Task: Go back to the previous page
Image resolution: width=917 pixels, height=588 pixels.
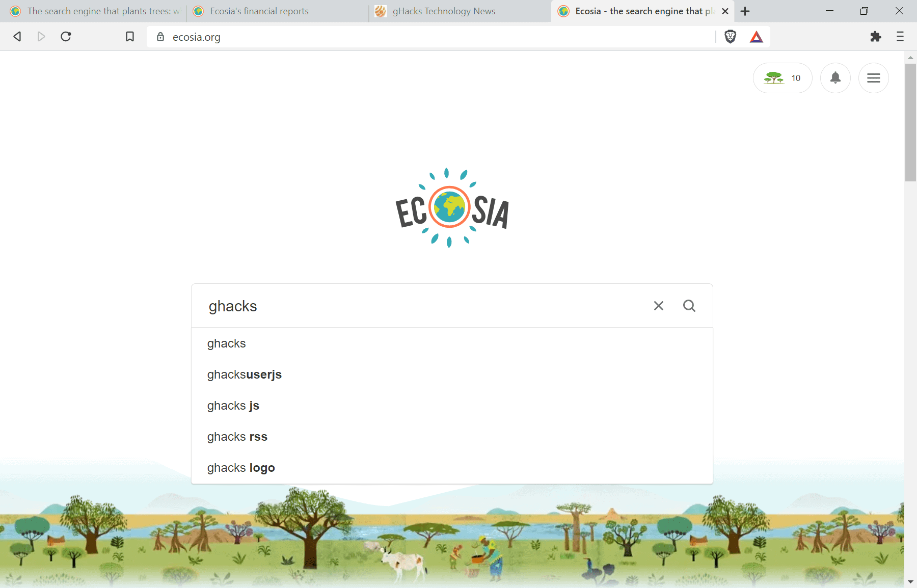Action: (x=17, y=37)
